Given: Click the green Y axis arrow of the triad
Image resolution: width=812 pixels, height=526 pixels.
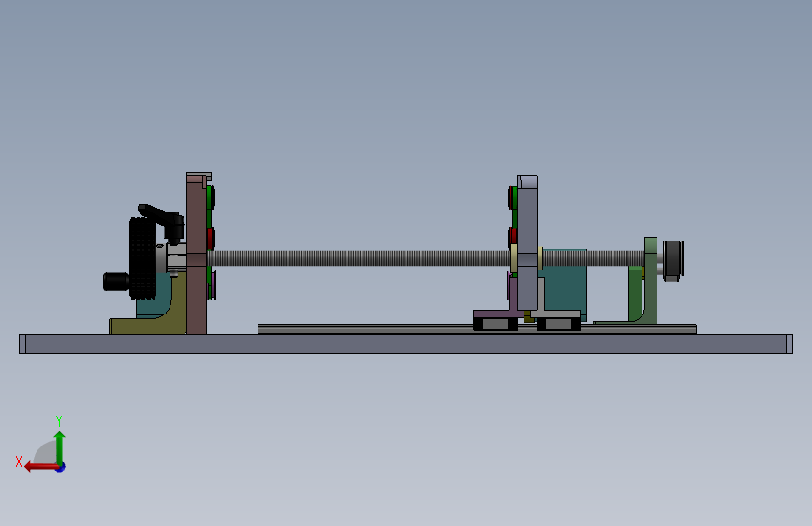Looking at the screenshot, I should pos(60,448).
